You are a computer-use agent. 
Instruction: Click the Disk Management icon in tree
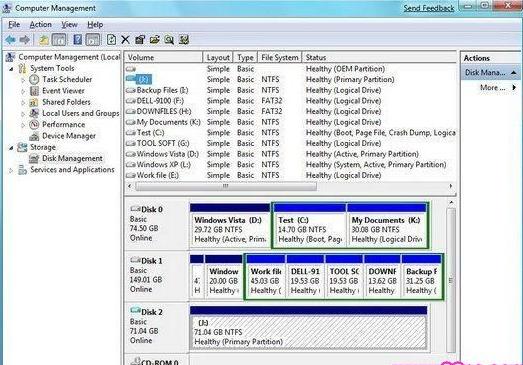34,159
